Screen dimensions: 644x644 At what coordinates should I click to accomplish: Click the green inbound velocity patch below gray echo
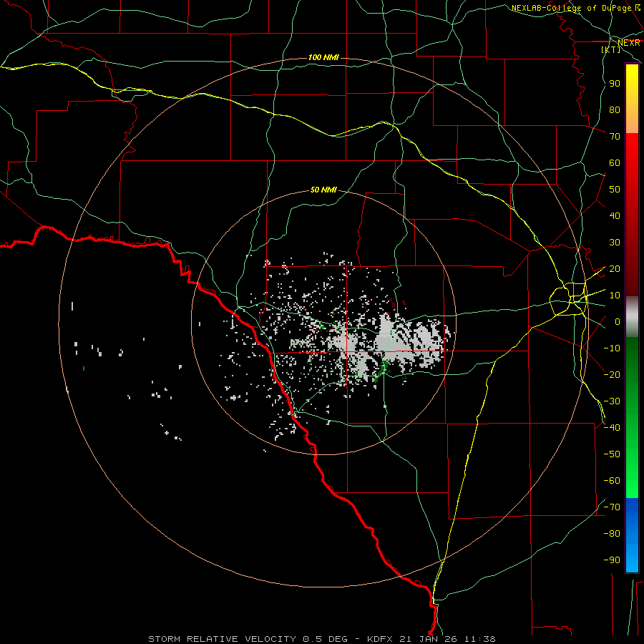pyautogui.click(x=384, y=368)
